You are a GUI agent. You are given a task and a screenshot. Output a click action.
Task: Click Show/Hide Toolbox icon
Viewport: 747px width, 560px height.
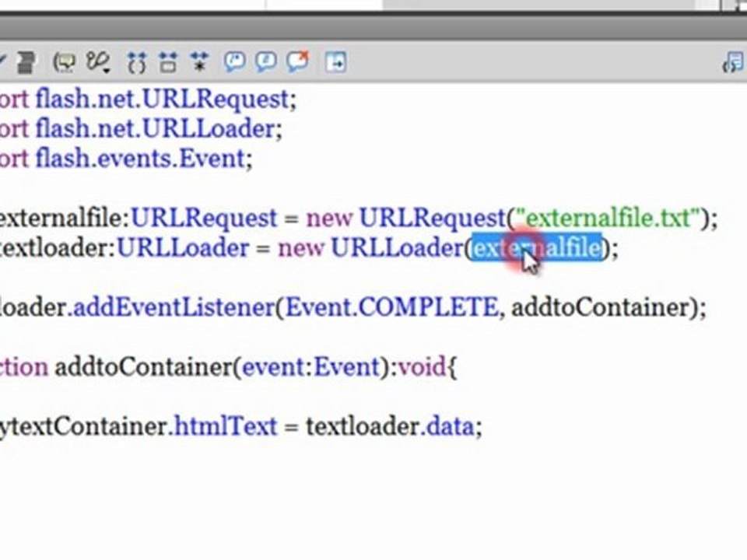pos(335,62)
